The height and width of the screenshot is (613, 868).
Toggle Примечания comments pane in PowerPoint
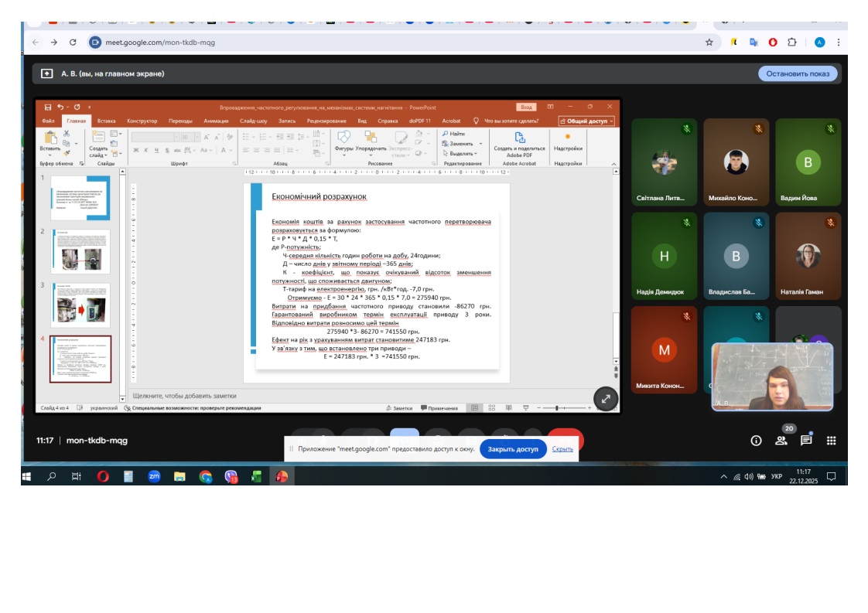point(439,408)
